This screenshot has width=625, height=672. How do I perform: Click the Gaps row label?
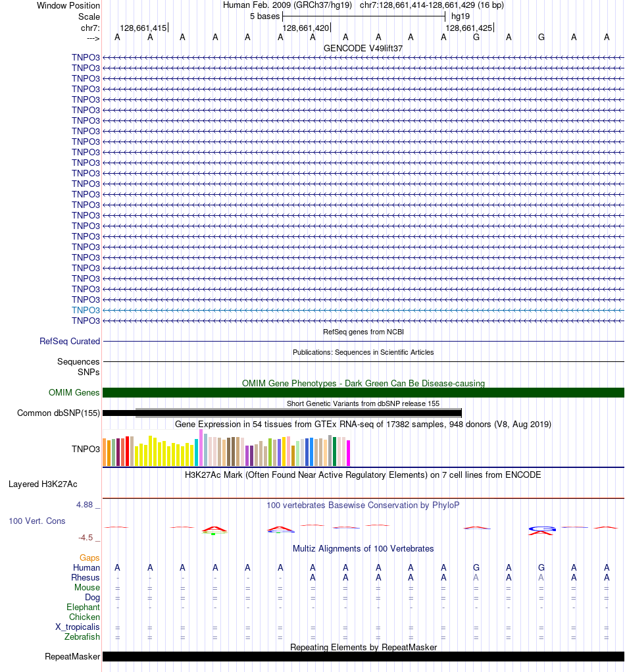[x=89, y=557]
